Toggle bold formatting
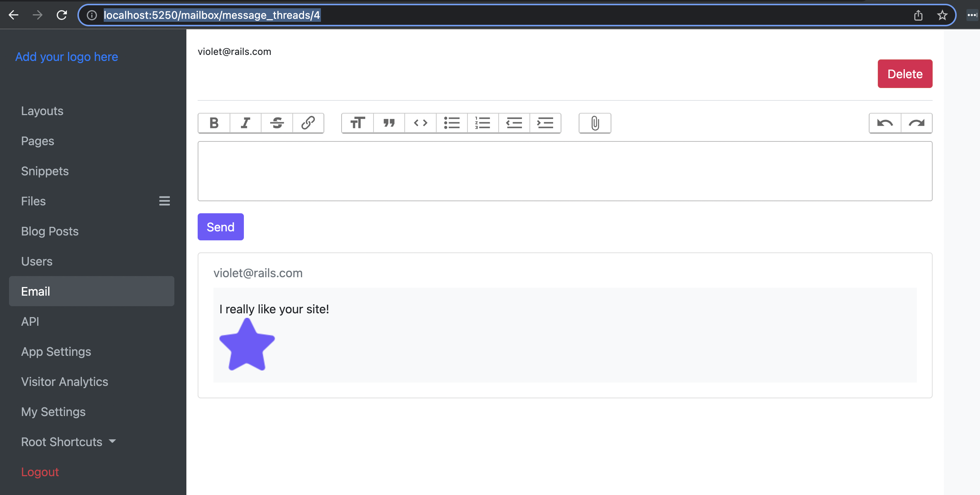Screen dimensions: 980x495 point(214,123)
